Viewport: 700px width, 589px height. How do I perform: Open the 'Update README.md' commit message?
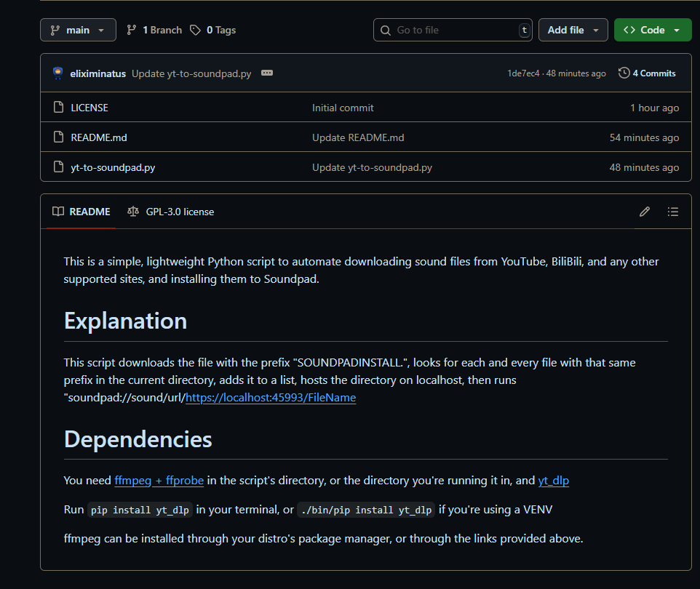(x=358, y=137)
